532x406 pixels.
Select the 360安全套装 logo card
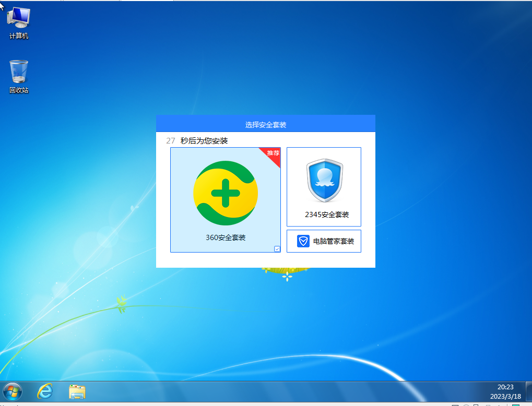click(x=226, y=200)
